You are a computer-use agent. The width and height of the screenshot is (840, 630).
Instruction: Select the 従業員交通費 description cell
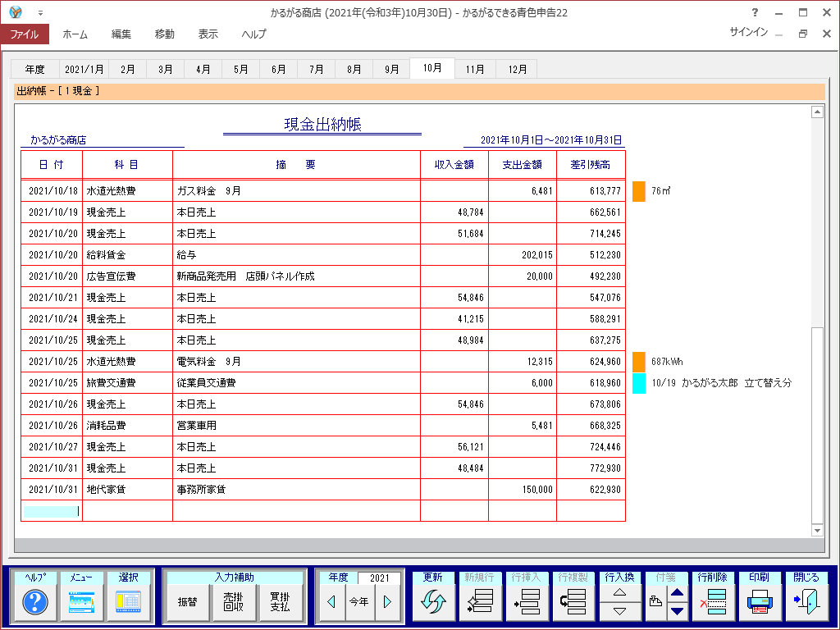(296, 383)
